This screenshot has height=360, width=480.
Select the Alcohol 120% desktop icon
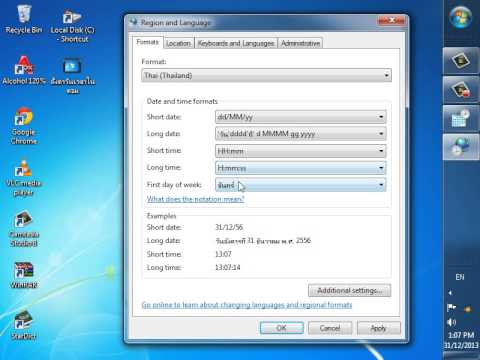coord(23,70)
